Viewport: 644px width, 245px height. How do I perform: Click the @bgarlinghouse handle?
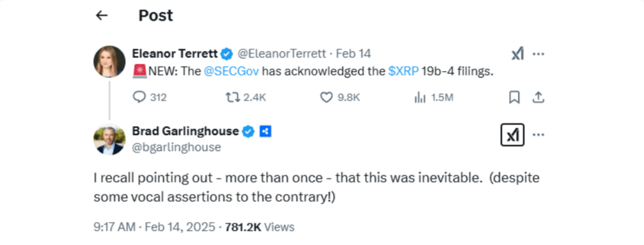pyautogui.click(x=177, y=147)
